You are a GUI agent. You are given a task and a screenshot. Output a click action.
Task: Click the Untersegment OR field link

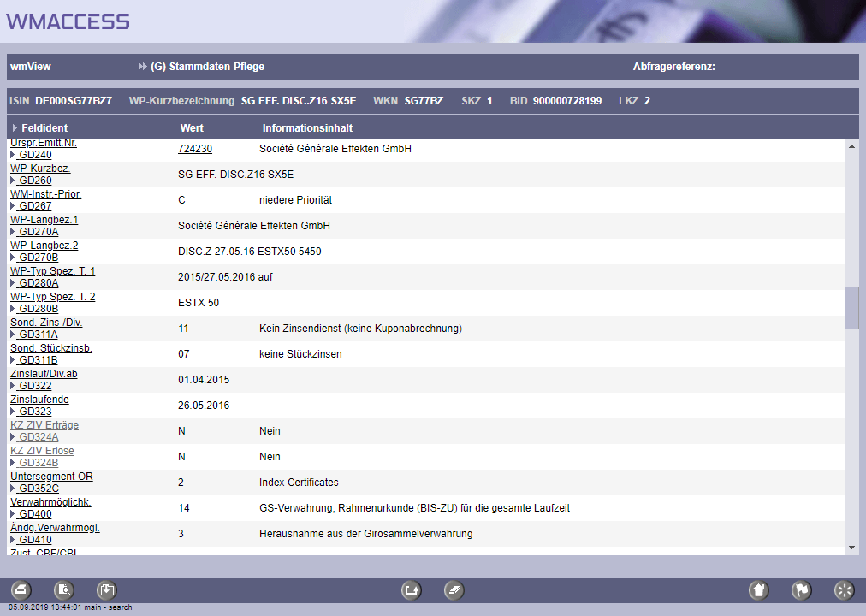pos(51,477)
